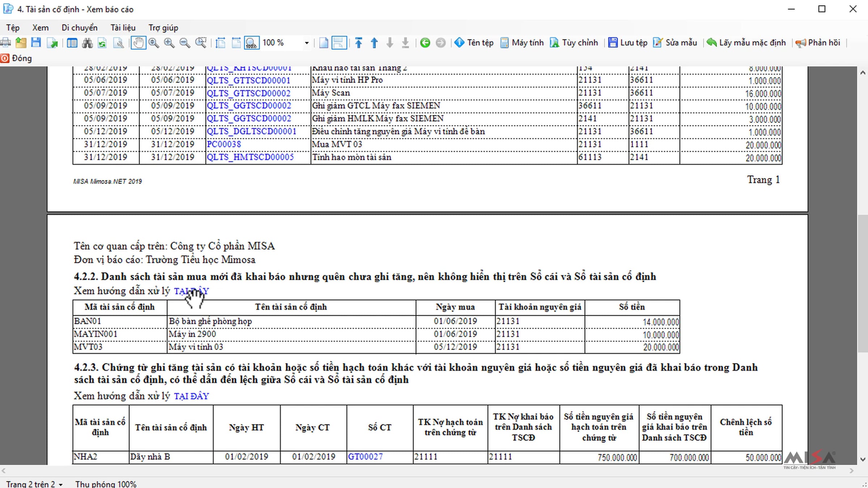Export the document with green arrow icon
The image size is (868, 488).
point(52,43)
